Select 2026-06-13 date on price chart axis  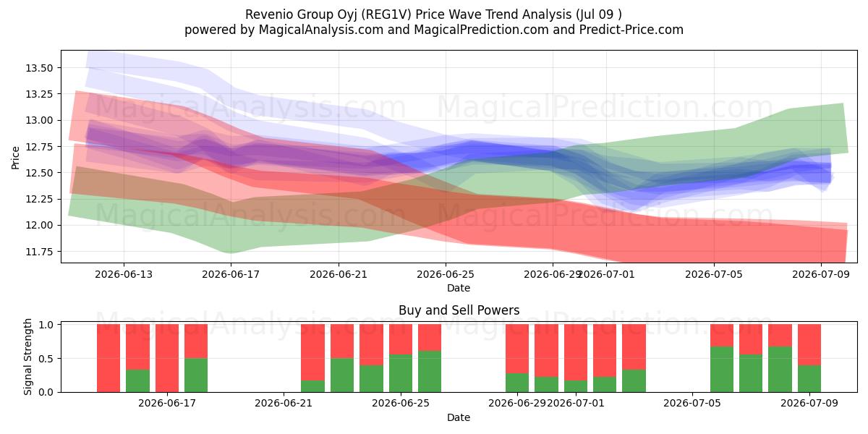point(124,274)
